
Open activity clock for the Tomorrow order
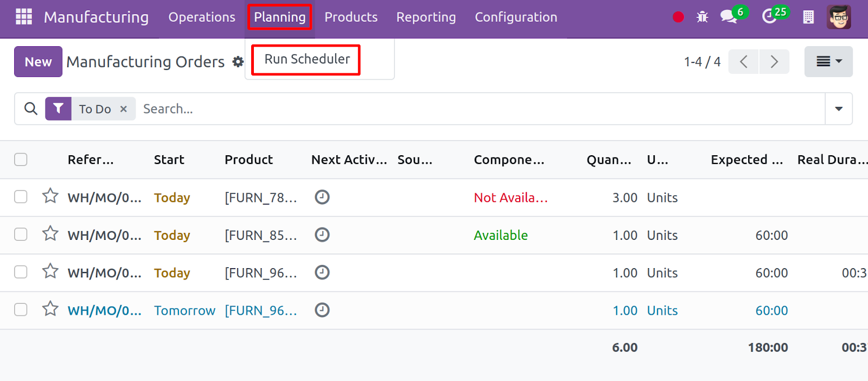coord(322,310)
